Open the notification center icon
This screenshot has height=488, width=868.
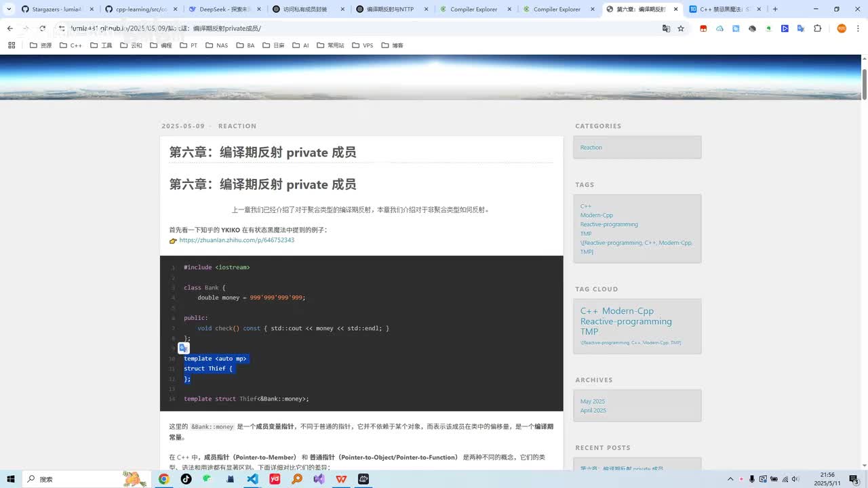tap(854, 479)
